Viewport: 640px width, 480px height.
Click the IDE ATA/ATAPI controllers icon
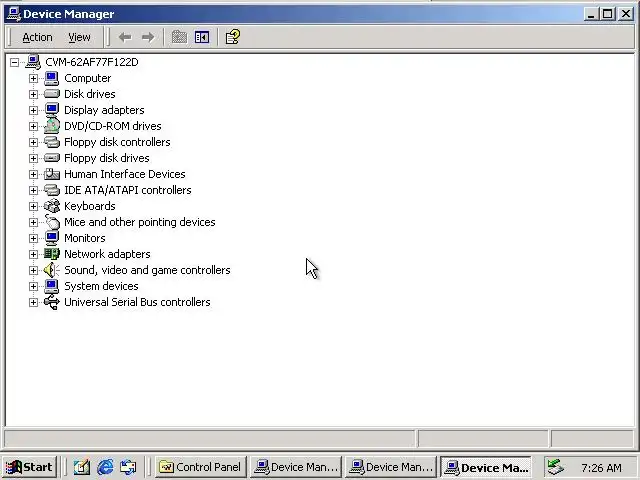click(x=52, y=190)
